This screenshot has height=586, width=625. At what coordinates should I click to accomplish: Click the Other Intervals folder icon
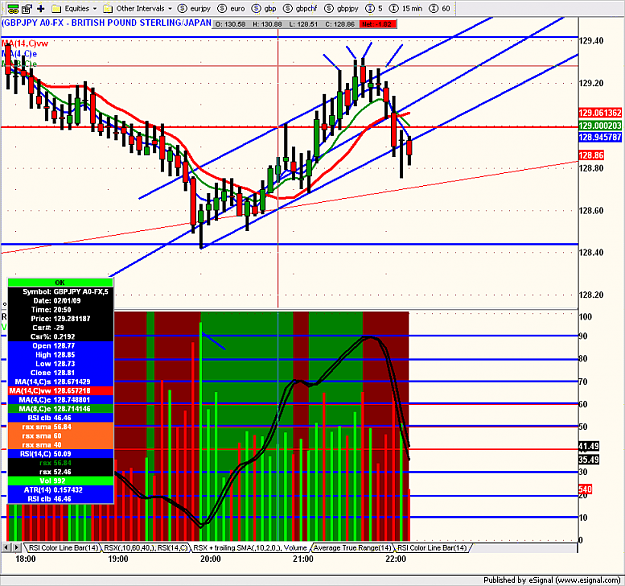pyautogui.click(x=107, y=8)
